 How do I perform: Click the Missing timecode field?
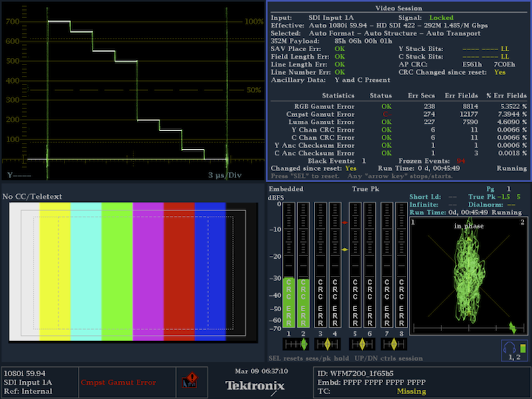[412, 392]
